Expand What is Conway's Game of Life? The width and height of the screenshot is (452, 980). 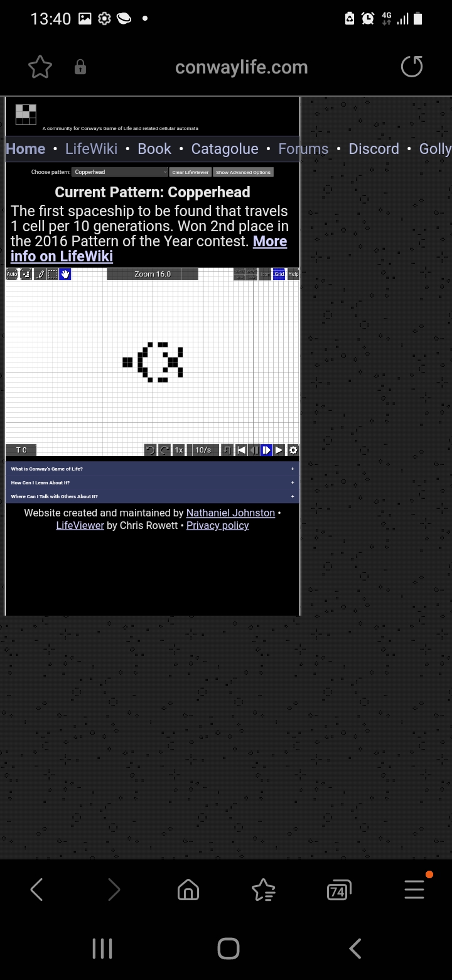coord(153,469)
